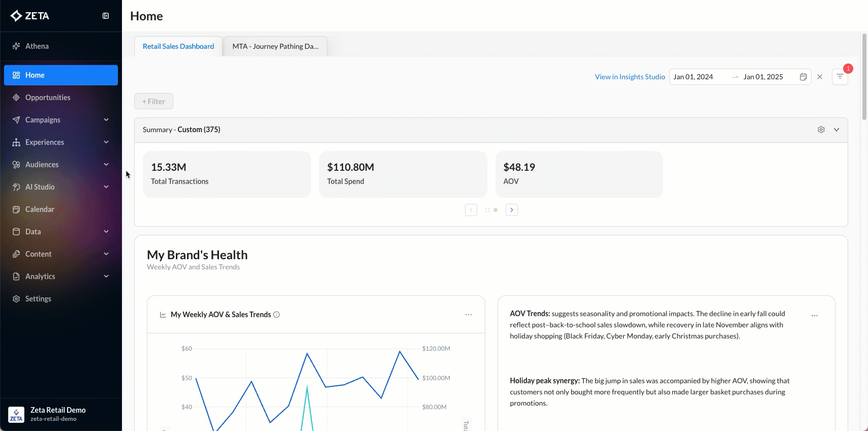The image size is (868, 431).
Task: Go to next summary cards page
Action: (x=512, y=210)
